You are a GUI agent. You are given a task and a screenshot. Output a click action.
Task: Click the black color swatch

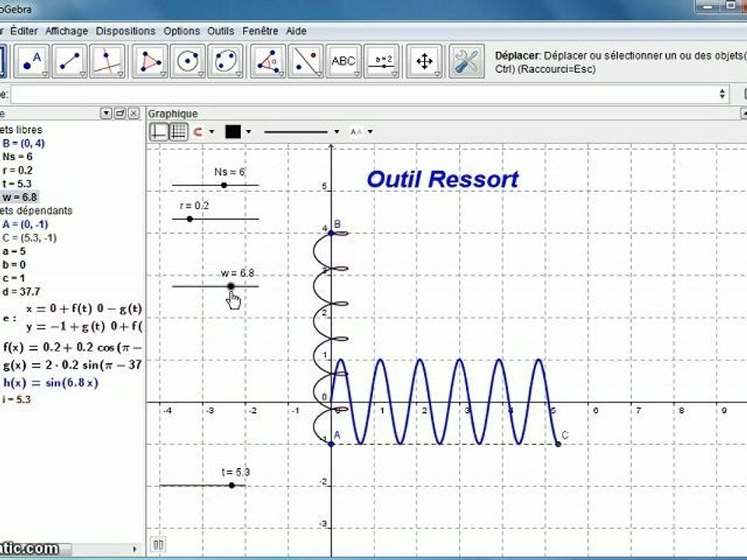tap(233, 131)
